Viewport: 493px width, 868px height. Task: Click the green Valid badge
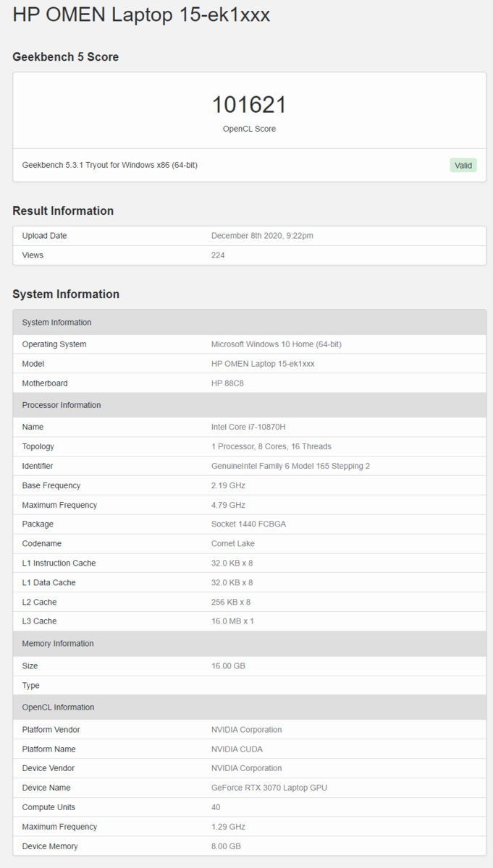coord(463,165)
